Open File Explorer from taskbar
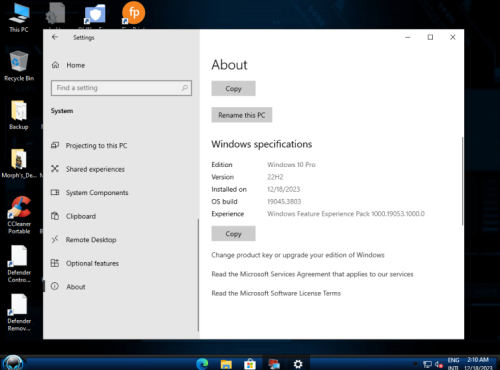Image resolution: width=500 pixels, height=370 pixels. click(x=226, y=364)
